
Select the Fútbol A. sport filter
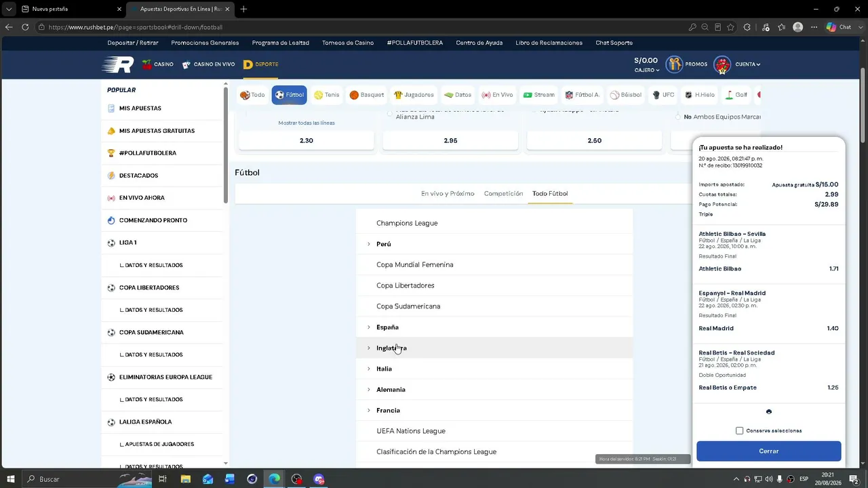pyautogui.click(x=583, y=95)
